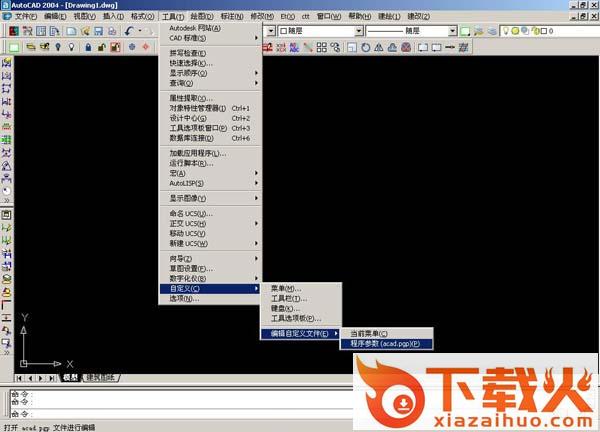Click the AutoCAD title bar application icon

(x=7, y=5)
